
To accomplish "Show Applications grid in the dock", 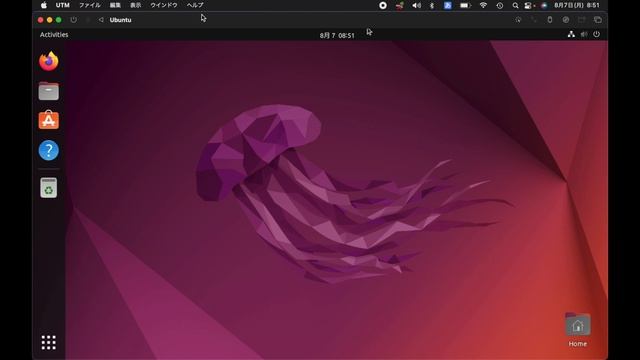I will point(49,342).
